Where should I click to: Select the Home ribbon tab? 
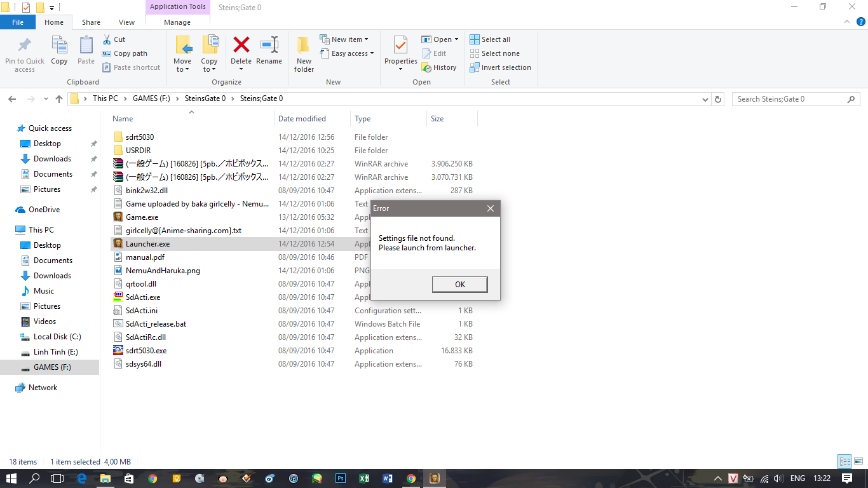pyautogui.click(x=54, y=22)
